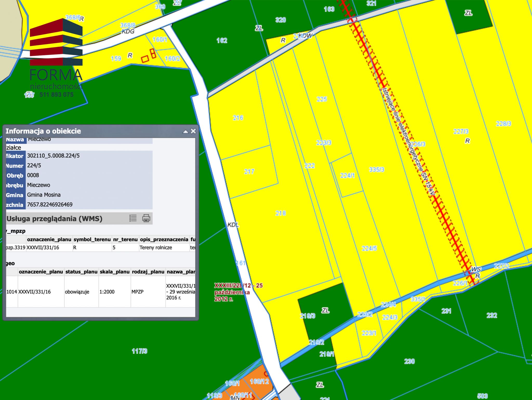Viewport: 532px width, 400px height.
Task: Click the obowiązuje status cell
Action: click(x=77, y=292)
